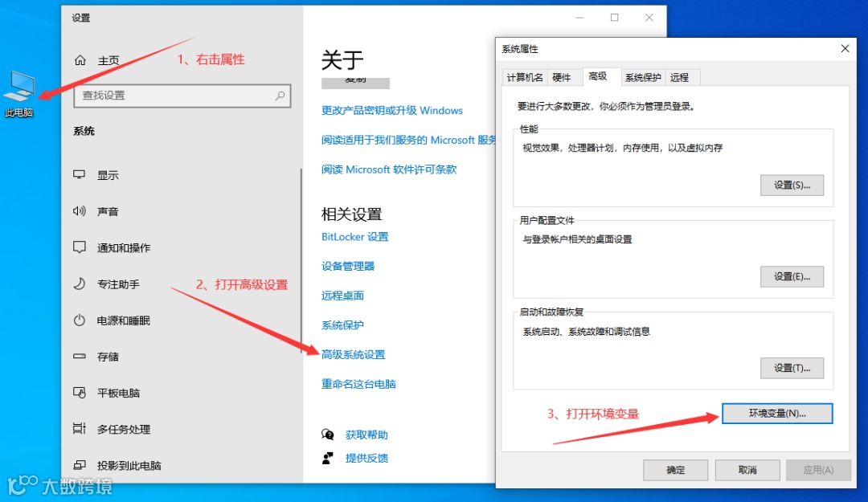Open 性能 设置(S)... button
Image resolution: width=868 pixels, height=502 pixels.
pyautogui.click(x=792, y=186)
